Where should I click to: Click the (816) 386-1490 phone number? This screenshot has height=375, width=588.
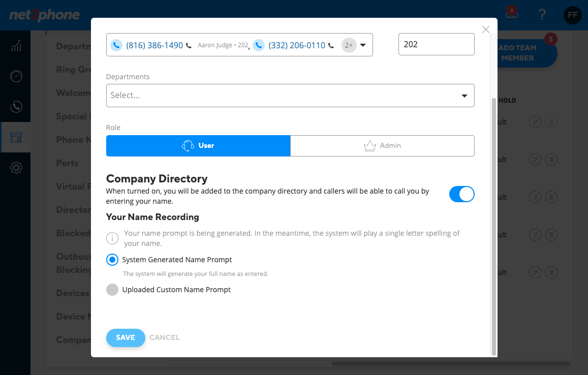tap(154, 45)
